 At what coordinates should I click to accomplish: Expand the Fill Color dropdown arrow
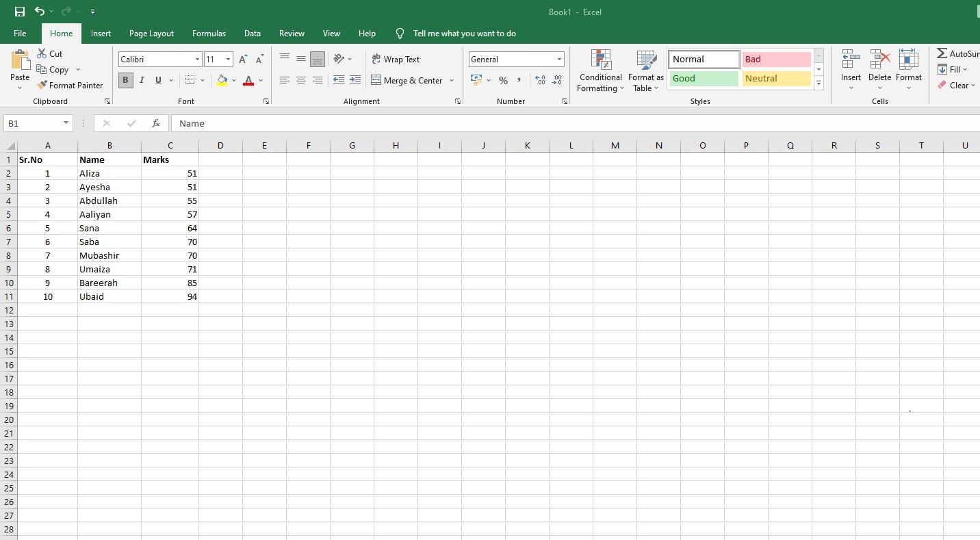[x=233, y=81]
